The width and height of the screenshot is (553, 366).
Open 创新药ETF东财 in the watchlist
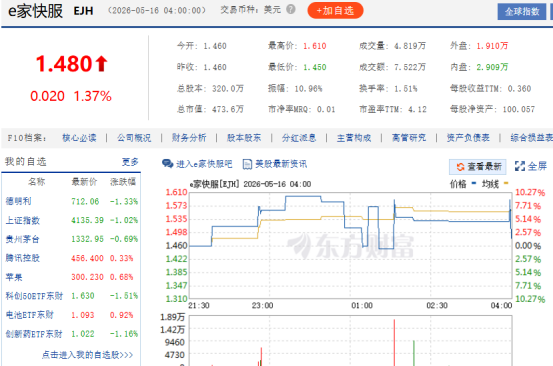[x=34, y=334]
